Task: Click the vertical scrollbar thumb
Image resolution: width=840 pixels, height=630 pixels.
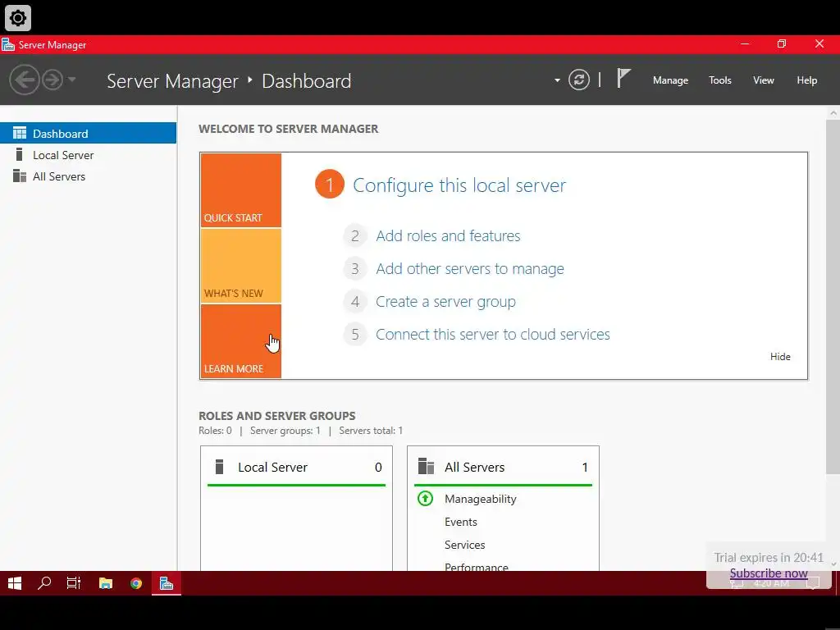Action: [x=833, y=297]
